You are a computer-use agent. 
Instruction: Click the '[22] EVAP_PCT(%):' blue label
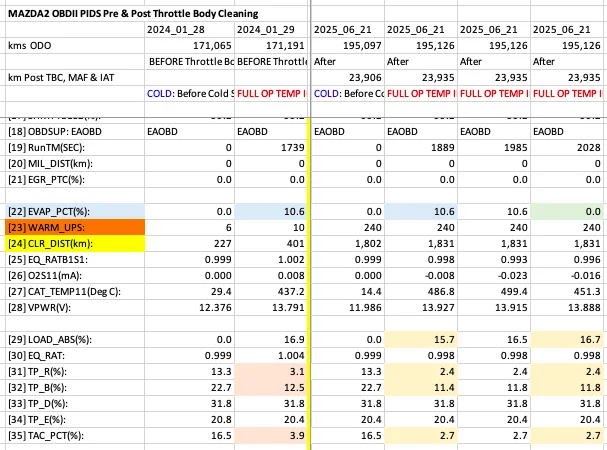(75, 211)
